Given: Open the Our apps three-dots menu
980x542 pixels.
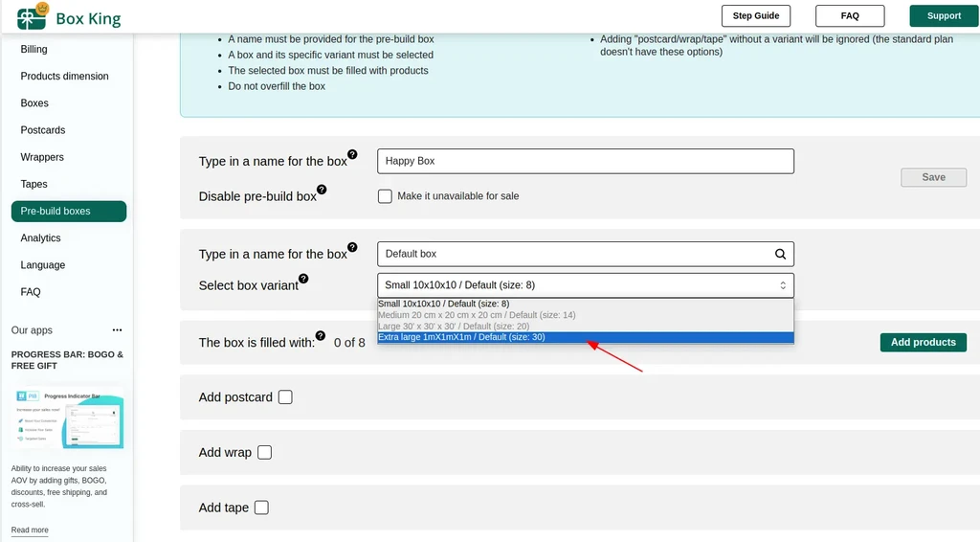Looking at the screenshot, I should pyautogui.click(x=117, y=330).
